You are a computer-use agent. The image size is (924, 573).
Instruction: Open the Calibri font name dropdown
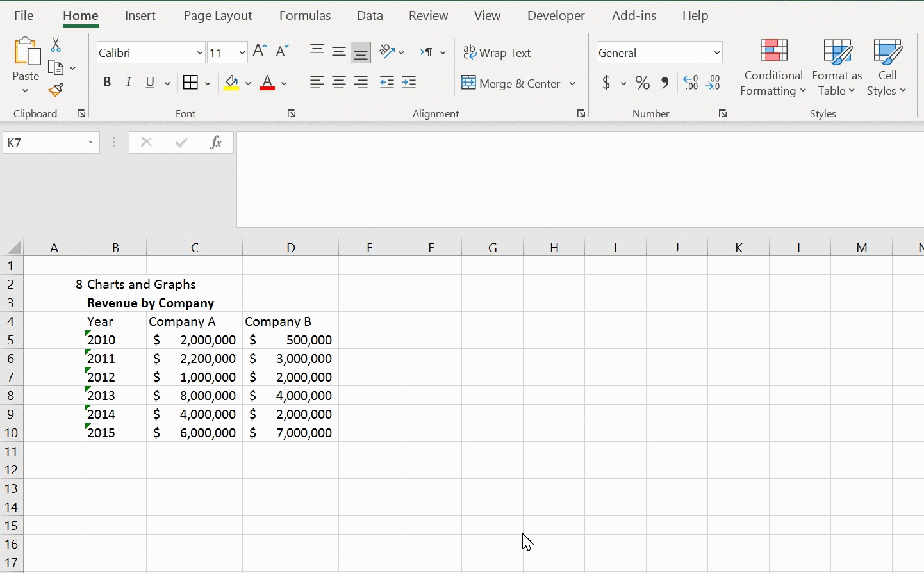click(x=200, y=52)
